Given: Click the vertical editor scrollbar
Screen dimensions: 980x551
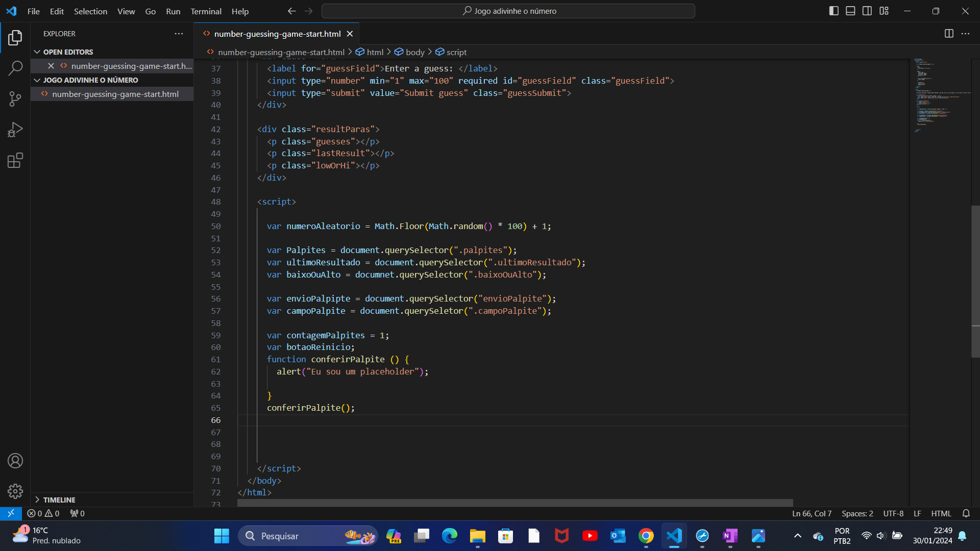Looking at the screenshot, I should [x=975, y=281].
